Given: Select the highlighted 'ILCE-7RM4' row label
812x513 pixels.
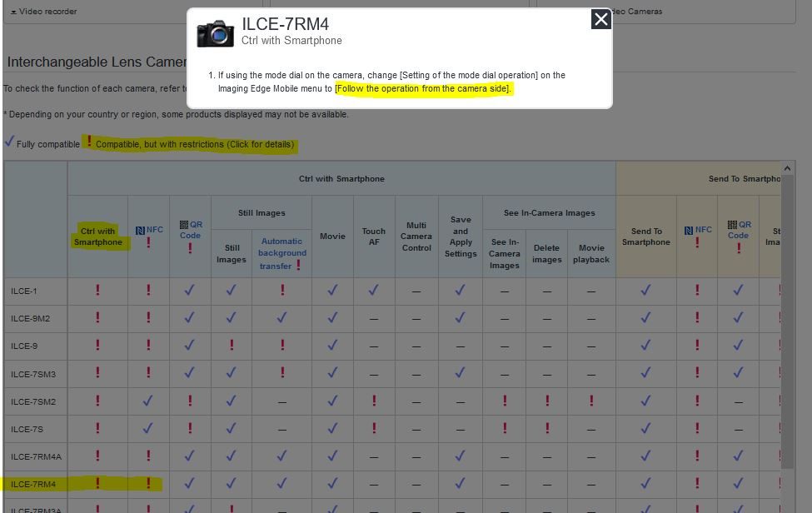Looking at the screenshot, I should point(33,485).
